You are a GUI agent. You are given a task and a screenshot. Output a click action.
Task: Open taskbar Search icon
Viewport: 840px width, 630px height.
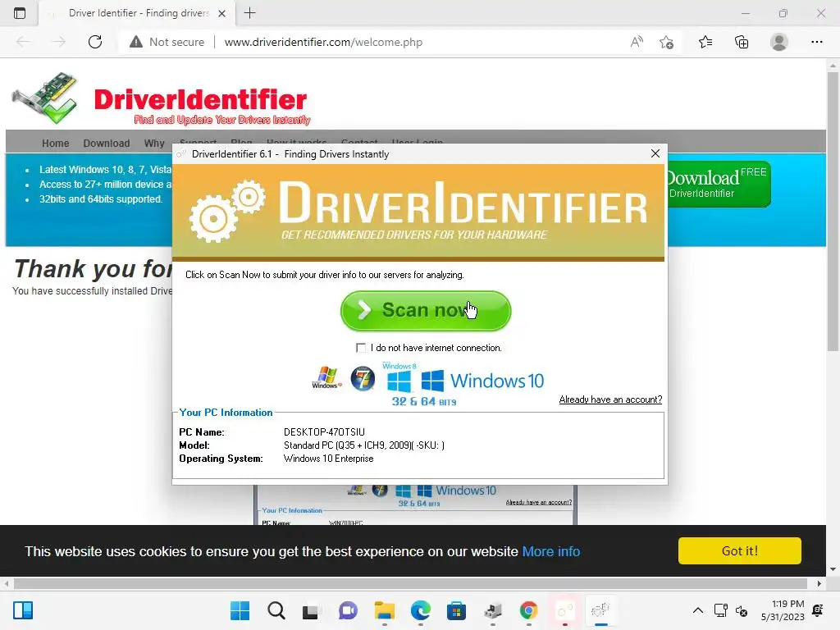276,610
